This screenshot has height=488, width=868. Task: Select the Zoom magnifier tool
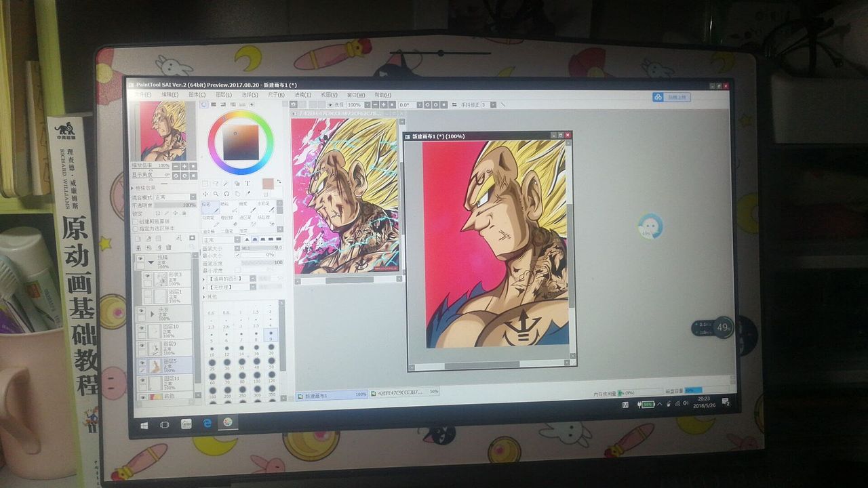pyautogui.click(x=216, y=194)
